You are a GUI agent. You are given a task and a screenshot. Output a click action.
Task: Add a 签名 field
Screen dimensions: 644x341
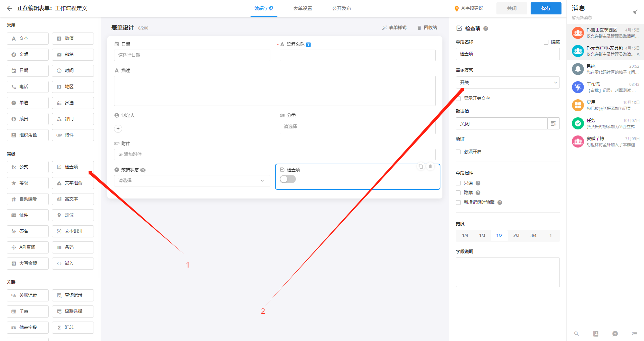coord(28,231)
